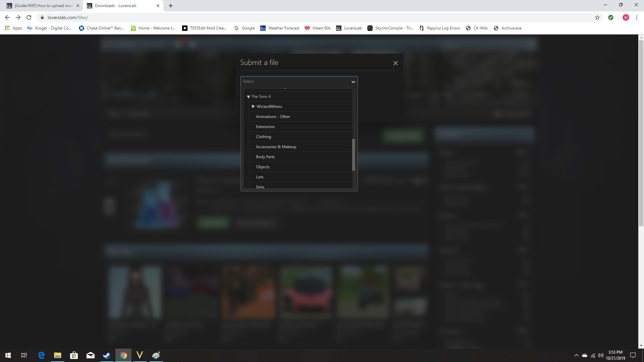644x362 pixels.
Task: Open the Windows Start menu
Action: [8, 355]
